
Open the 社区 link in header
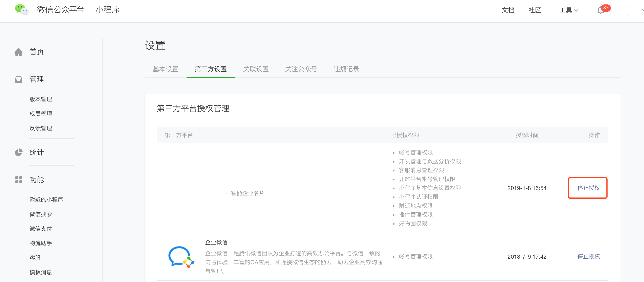click(535, 10)
